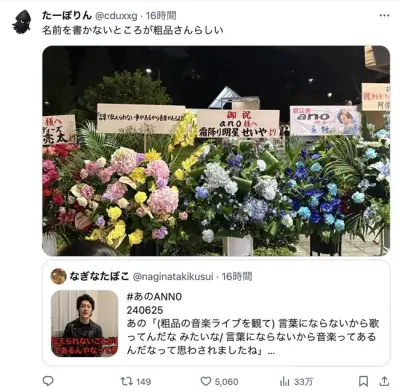Click the 5,060 likes count
Image resolution: width=400 pixels, height=392 pixels.
[226, 382]
